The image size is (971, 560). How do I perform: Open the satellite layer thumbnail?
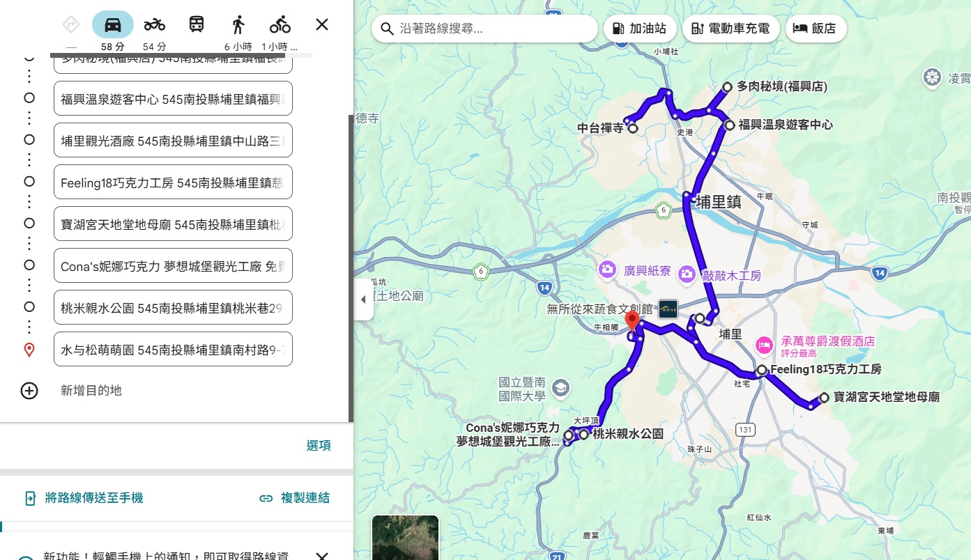[x=405, y=538]
